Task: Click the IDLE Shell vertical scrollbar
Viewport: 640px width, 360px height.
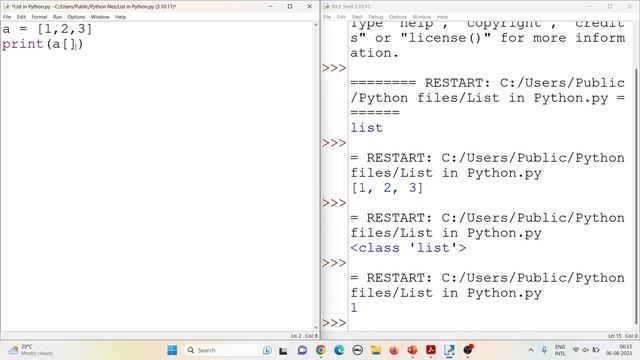Action: (636, 196)
